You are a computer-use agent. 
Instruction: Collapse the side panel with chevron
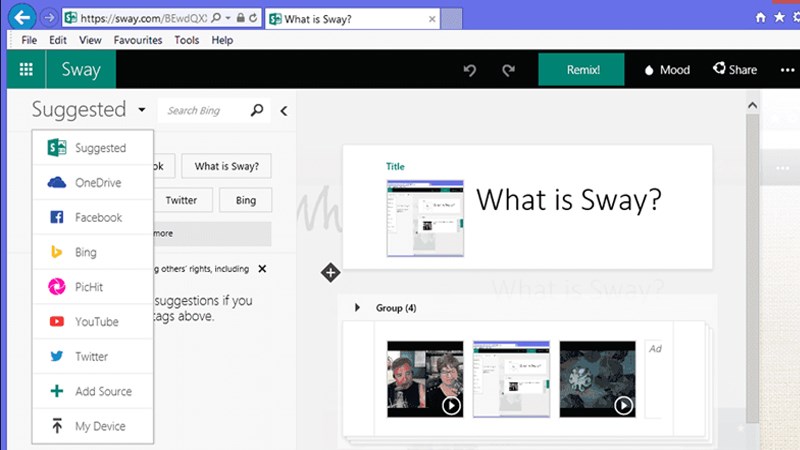(x=284, y=111)
